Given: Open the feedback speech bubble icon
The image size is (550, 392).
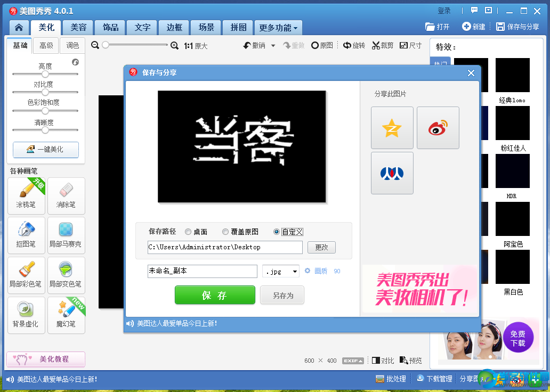Looking at the screenshot, I should tap(474, 11).
